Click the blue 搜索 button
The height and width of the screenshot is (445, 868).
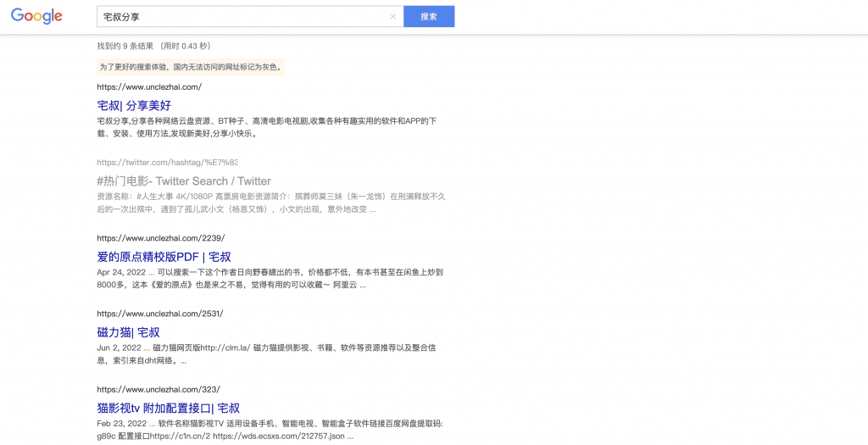point(429,17)
